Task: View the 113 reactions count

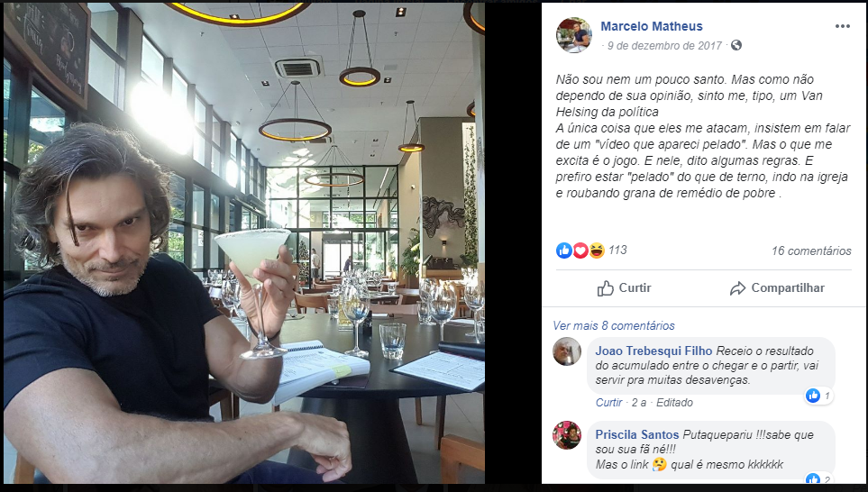Action: coord(617,251)
